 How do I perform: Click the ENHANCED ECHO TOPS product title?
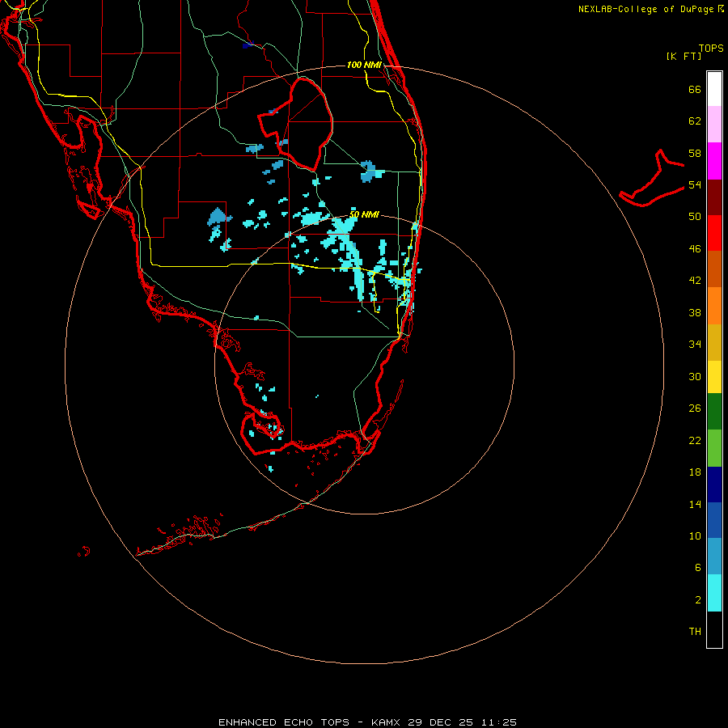[x=284, y=722]
